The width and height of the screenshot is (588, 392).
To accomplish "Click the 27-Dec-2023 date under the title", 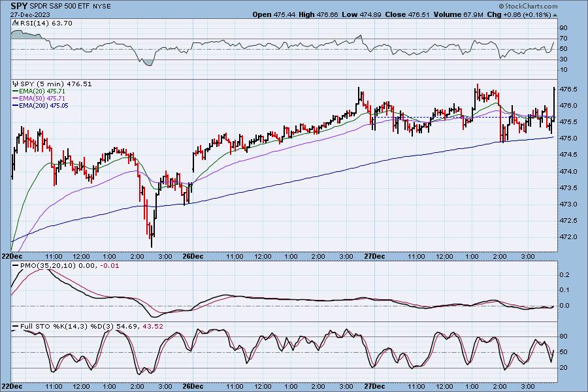I will click(30, 15).
